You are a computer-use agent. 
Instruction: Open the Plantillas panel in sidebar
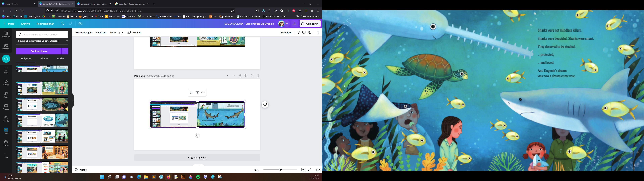pyautogui.click(x=6, y=35)
